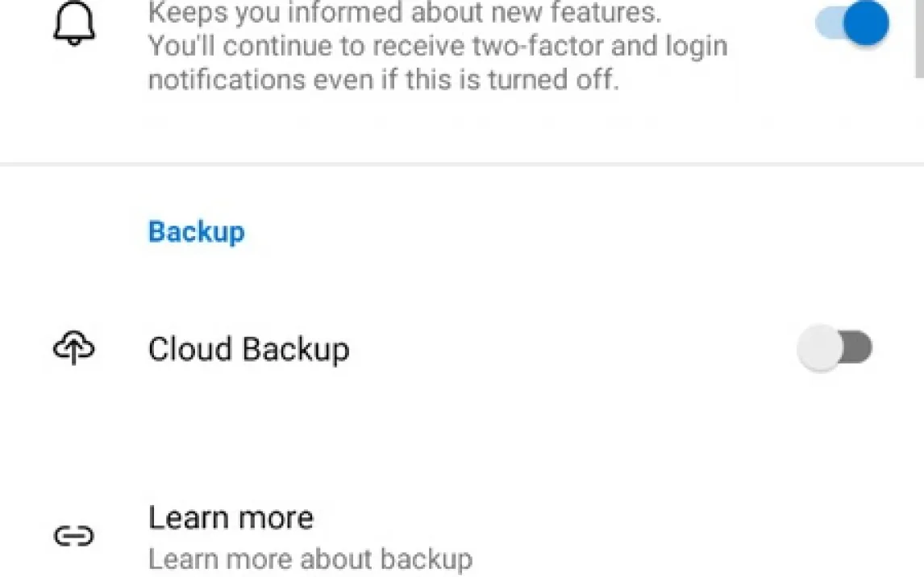
Task: Click the cloud upload icon
Action: click(74, 348)
